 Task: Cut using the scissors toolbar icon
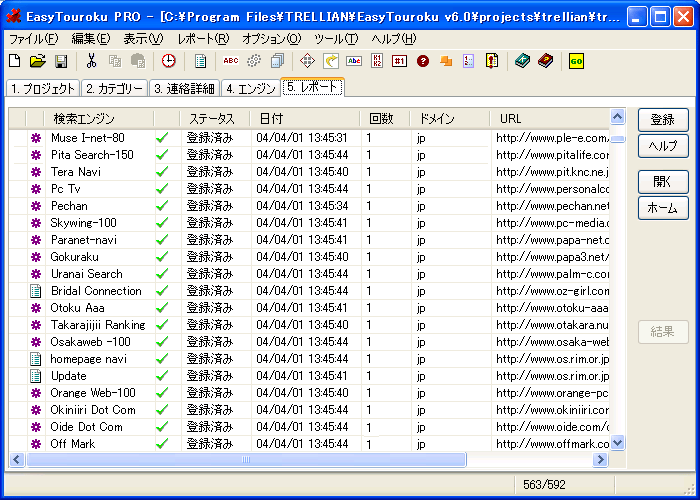[92, 61]
